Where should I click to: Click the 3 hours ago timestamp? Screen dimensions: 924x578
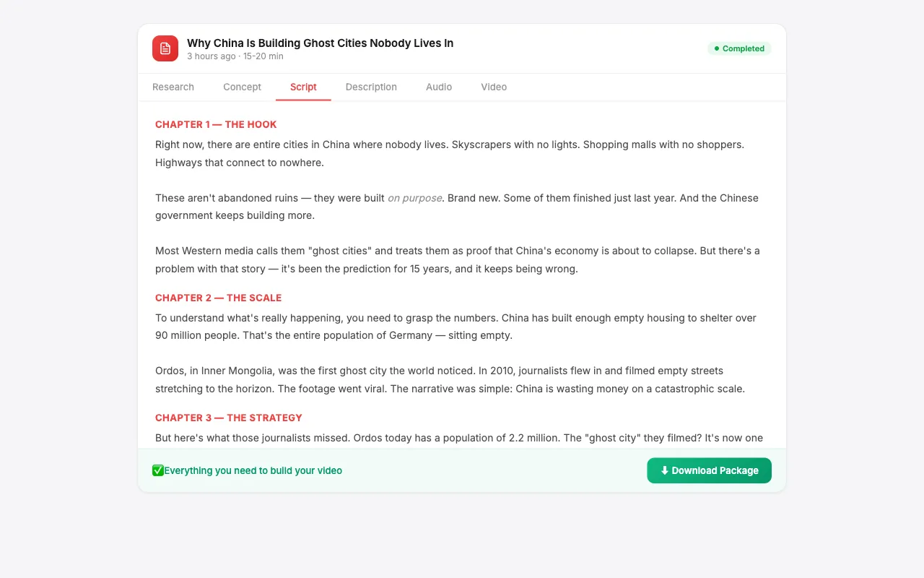coord(211,56)
